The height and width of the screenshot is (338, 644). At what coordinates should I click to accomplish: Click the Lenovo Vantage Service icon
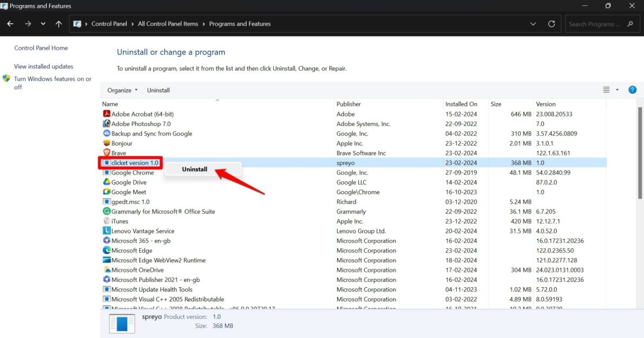point(106,231)
